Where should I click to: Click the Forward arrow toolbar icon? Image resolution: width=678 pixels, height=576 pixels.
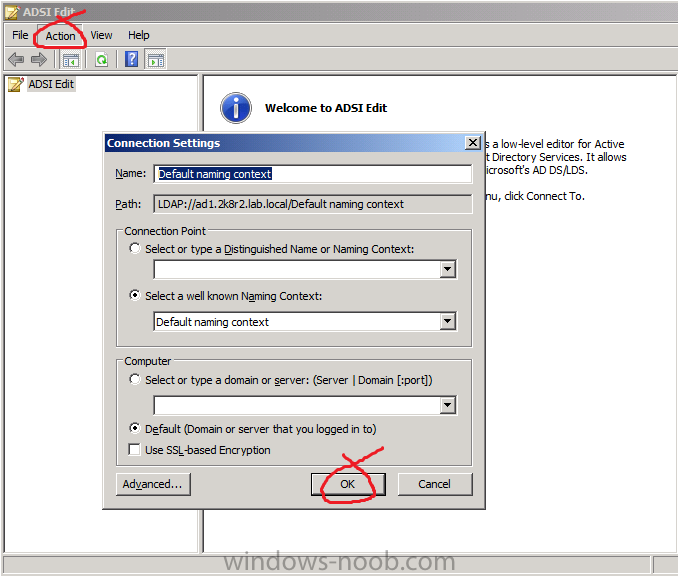pyautogui.click(x=39, y=59)
